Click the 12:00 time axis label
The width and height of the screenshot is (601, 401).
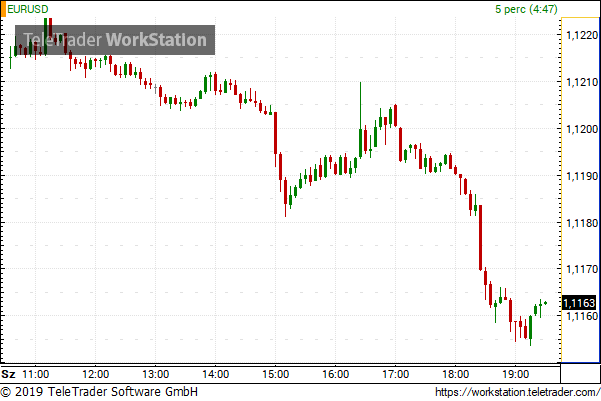[96, 374]
